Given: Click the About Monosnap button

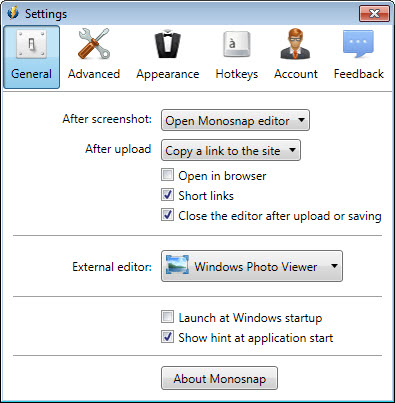Looking at the screenshot, I should click(219, 378).
